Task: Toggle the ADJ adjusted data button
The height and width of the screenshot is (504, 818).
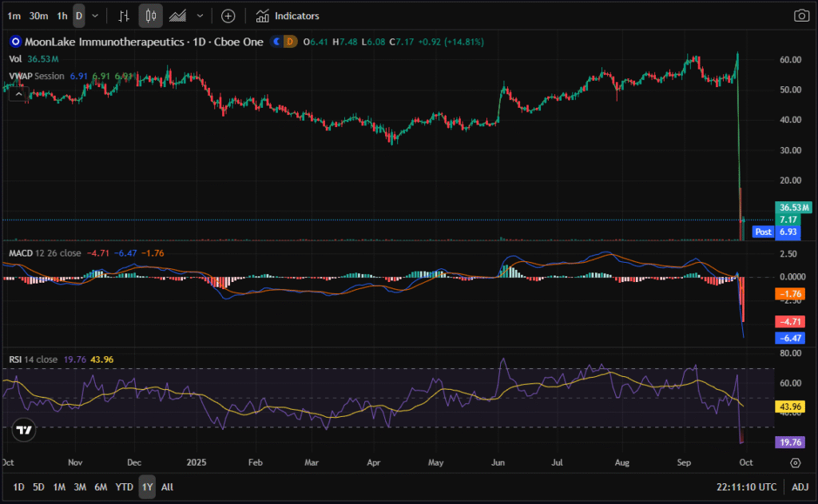Action: click(800, 486)
